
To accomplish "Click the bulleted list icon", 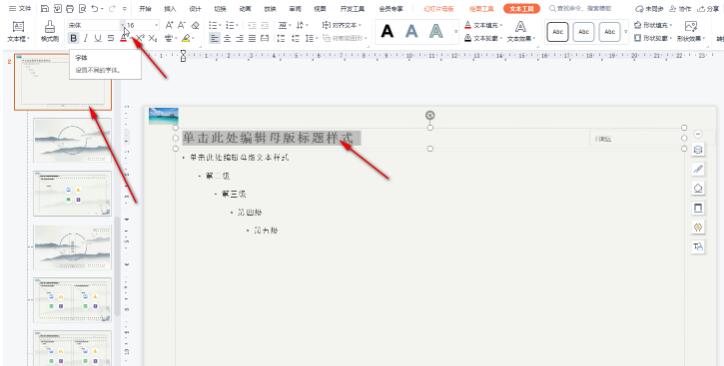I will coord(213,25).
